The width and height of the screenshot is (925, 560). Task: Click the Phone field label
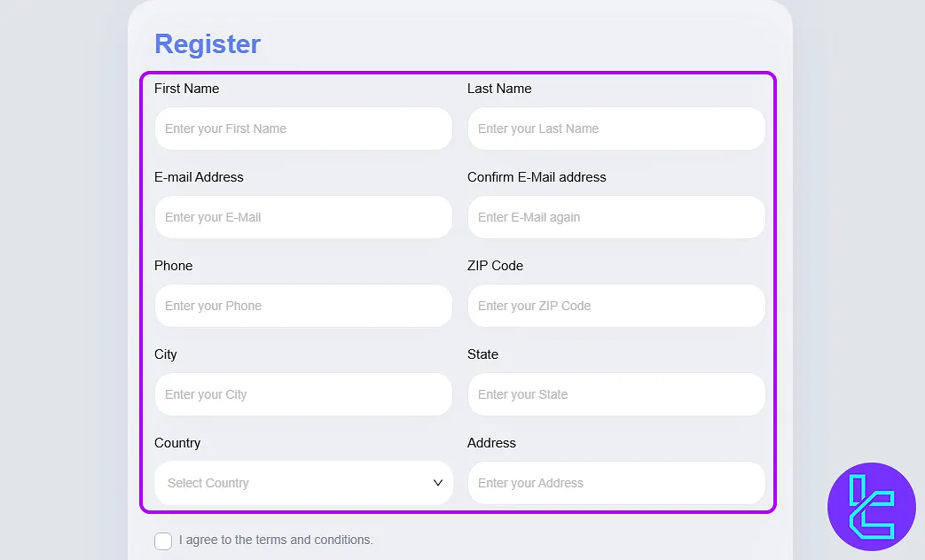(x=173, y=266)
